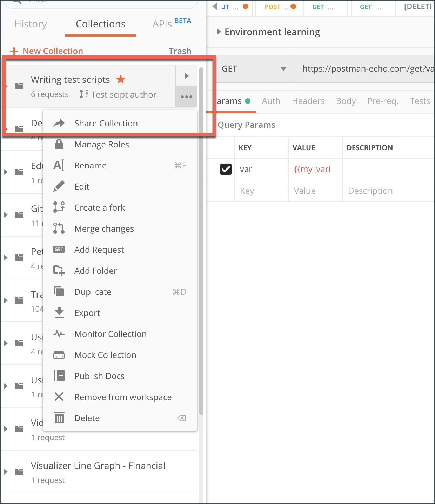Expand the Visualizer Line Graph - Financial collection
The image size is (435, 504).
[6, 472]
